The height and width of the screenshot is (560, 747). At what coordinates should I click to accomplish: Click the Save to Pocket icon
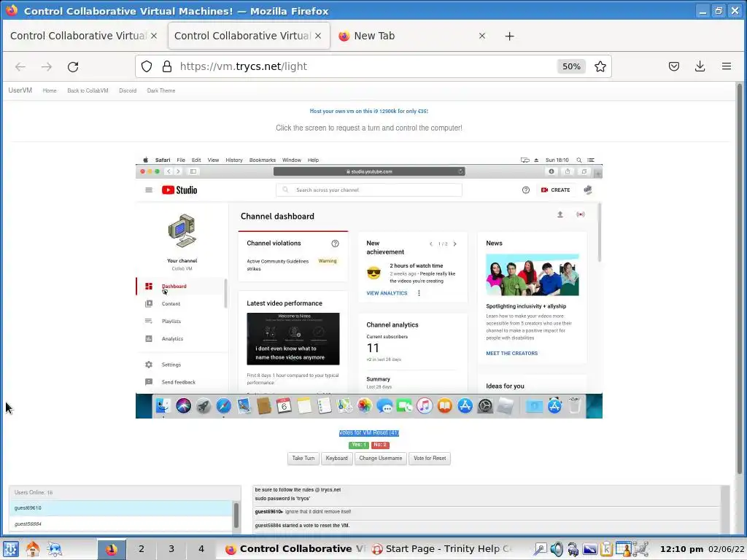coord(673,66)
